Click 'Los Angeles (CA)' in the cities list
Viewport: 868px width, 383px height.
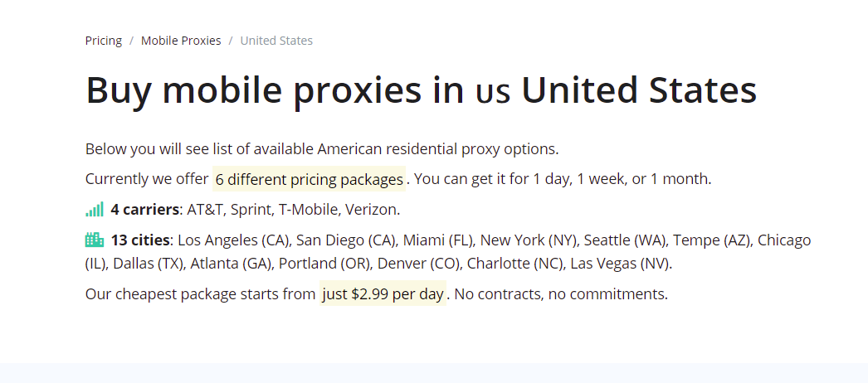click(234, 240)
